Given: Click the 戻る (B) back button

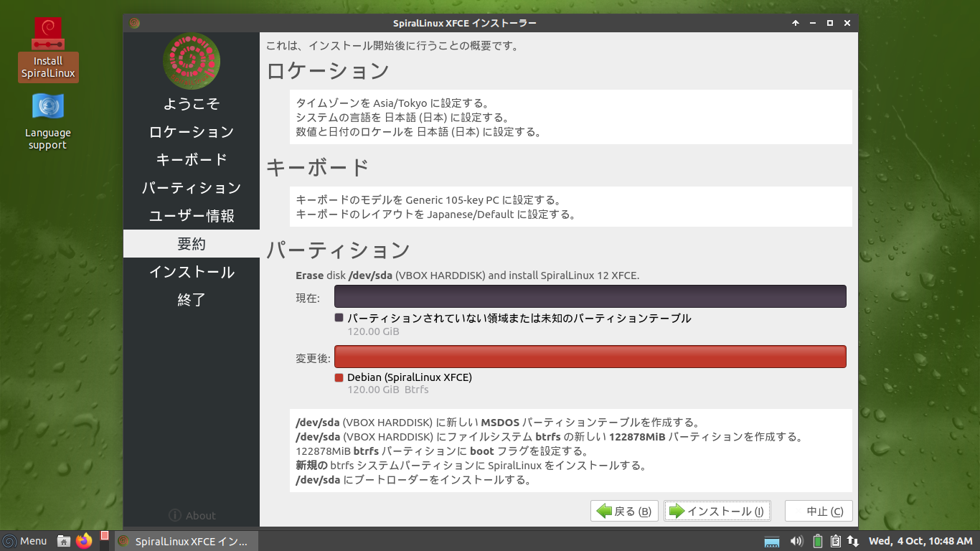Looking at the screenshot, I should (624, 511).
